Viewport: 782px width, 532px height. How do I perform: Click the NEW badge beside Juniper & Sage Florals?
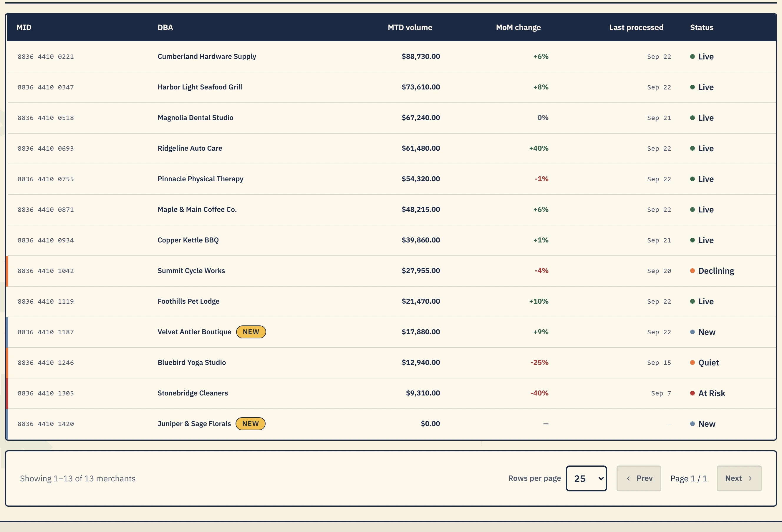pos(250,424)
